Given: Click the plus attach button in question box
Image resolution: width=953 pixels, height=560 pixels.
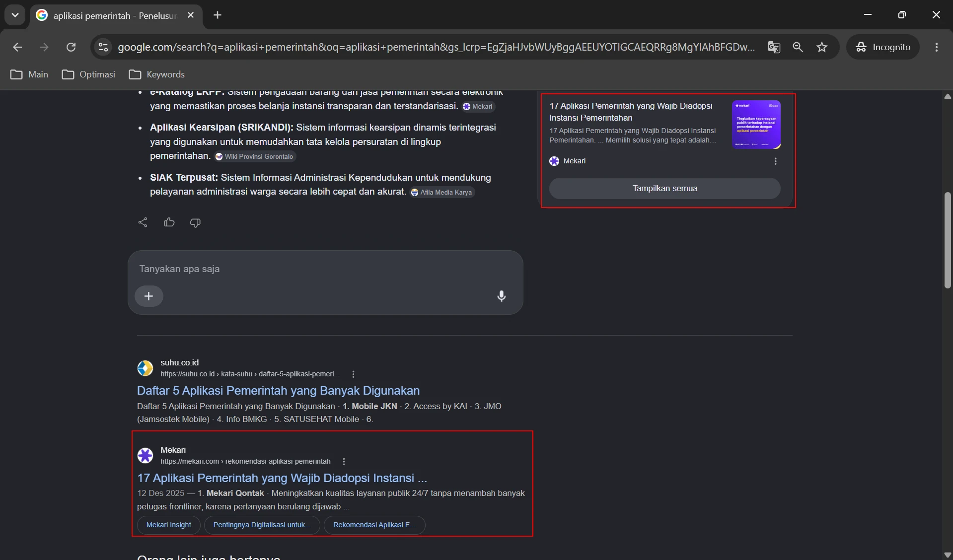Looking at the screenshot, I should [x=148, y=296].
